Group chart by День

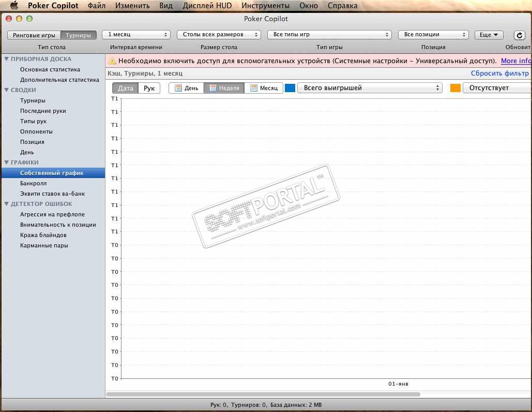(186, 88)
